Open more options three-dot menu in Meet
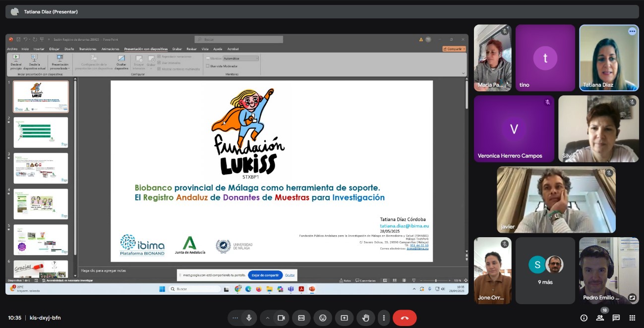Screen dimensions: 644x328 pos(384,318)
